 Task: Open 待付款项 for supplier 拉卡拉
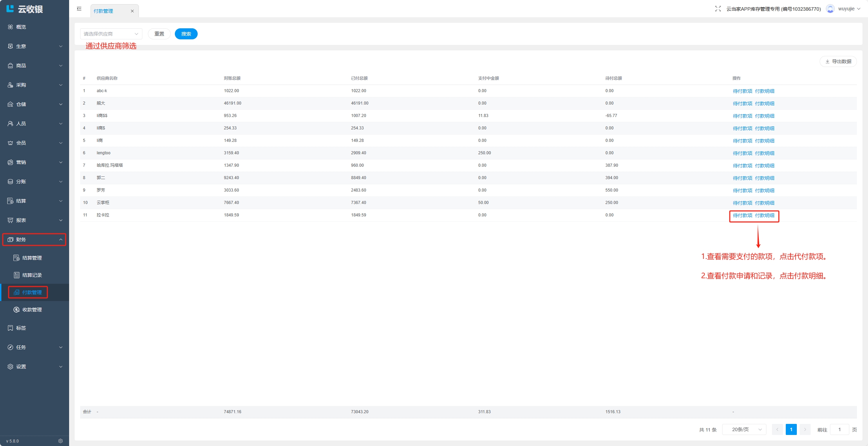coord(742,215)
